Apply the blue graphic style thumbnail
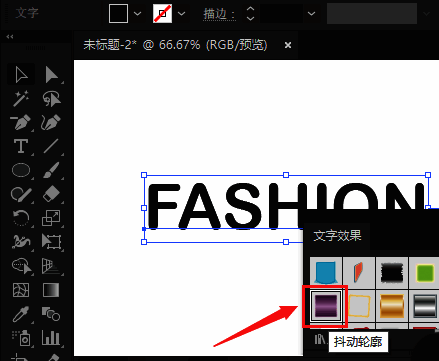 pyautogui.click(x=326, y=273)
